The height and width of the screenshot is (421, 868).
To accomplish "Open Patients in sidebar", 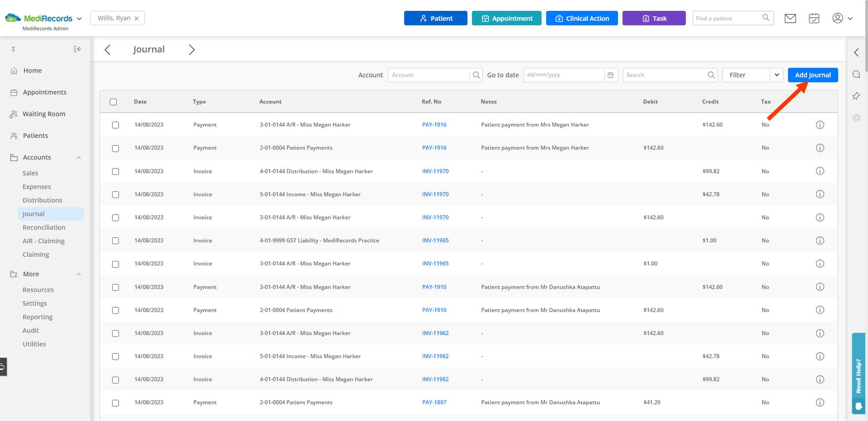I will pos(35,136).
